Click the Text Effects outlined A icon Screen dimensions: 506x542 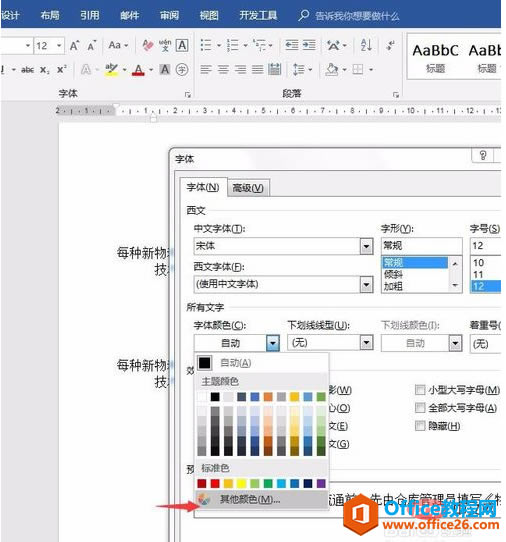pos(86,70)
